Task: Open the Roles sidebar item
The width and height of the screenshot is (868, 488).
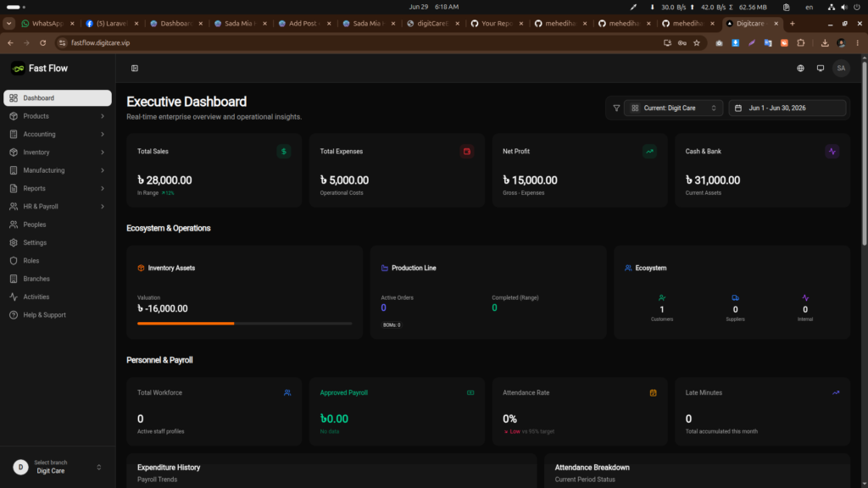Action: click(58, 261)
